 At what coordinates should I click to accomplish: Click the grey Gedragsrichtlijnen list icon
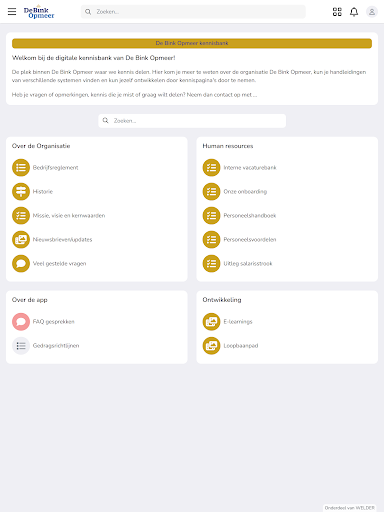click(21, 346)
